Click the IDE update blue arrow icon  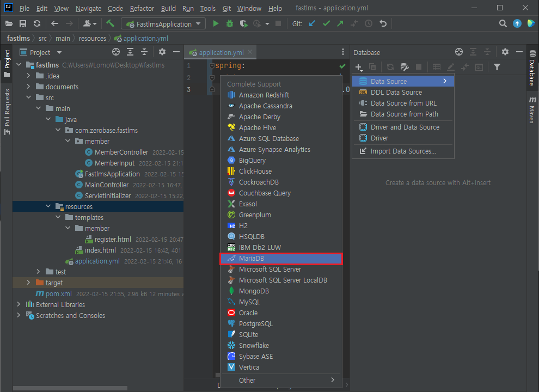(517, 24)
